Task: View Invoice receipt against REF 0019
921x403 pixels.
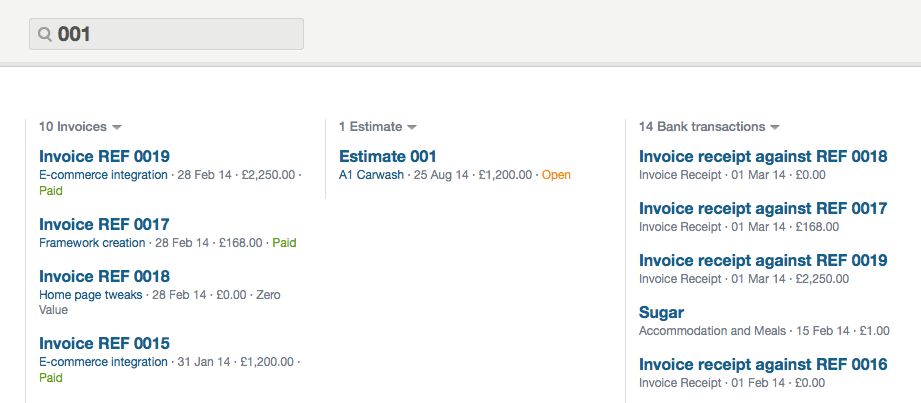Action: click(763, 260)
